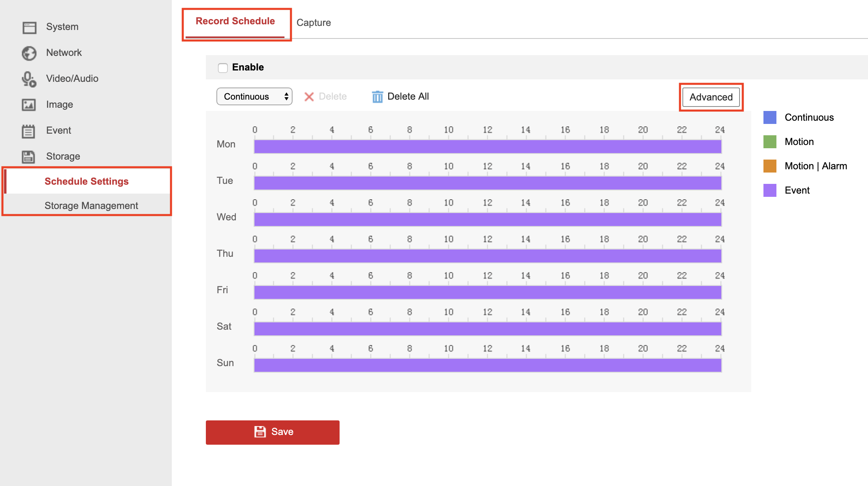Image resolution: width=868 pixels, height=486 pixels.
Task: Click the Event calendar icon
Action: (29, 131)
